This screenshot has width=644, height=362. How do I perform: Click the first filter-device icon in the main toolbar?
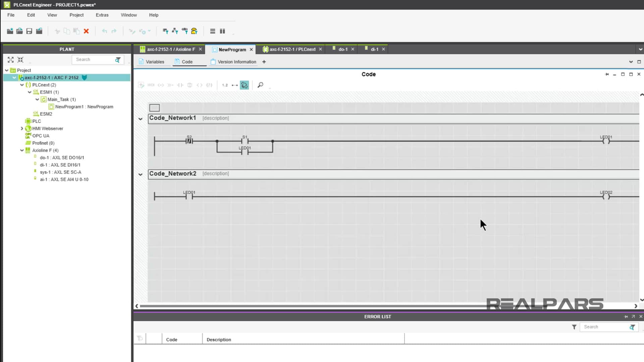coord(165,31)
